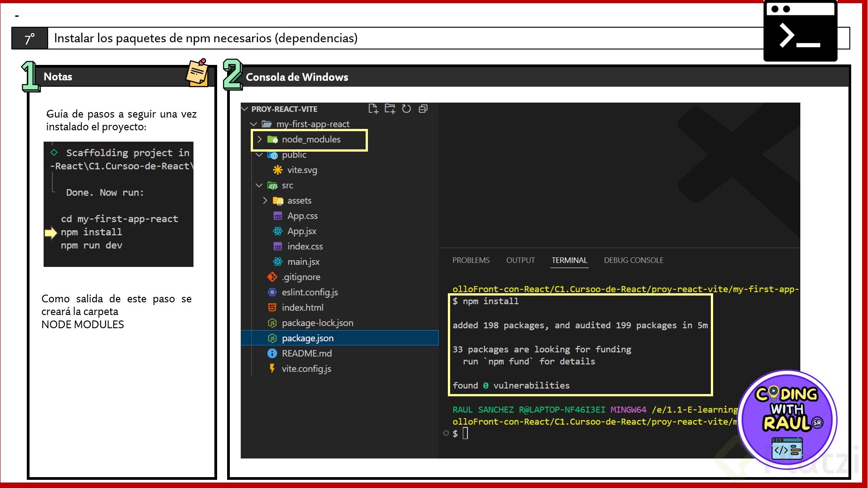Click the 'Consola de Windows' panel title
The width and height of the screenshot is (868, 488).
297,77
